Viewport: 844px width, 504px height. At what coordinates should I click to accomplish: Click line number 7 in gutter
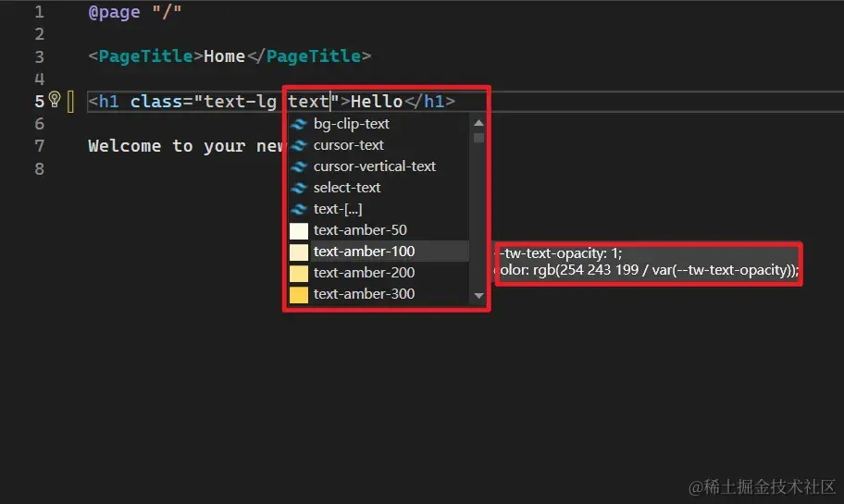point(39,146)
